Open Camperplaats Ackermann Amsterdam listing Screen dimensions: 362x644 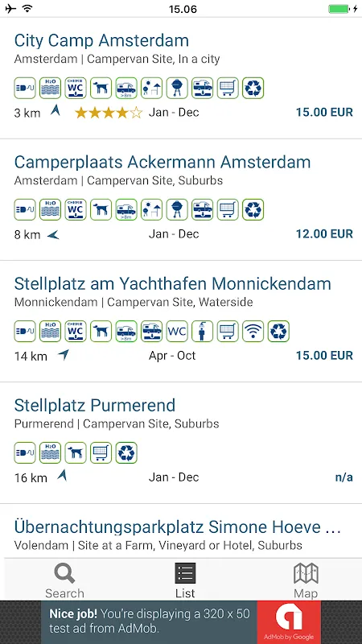click(x=181, y=200)
